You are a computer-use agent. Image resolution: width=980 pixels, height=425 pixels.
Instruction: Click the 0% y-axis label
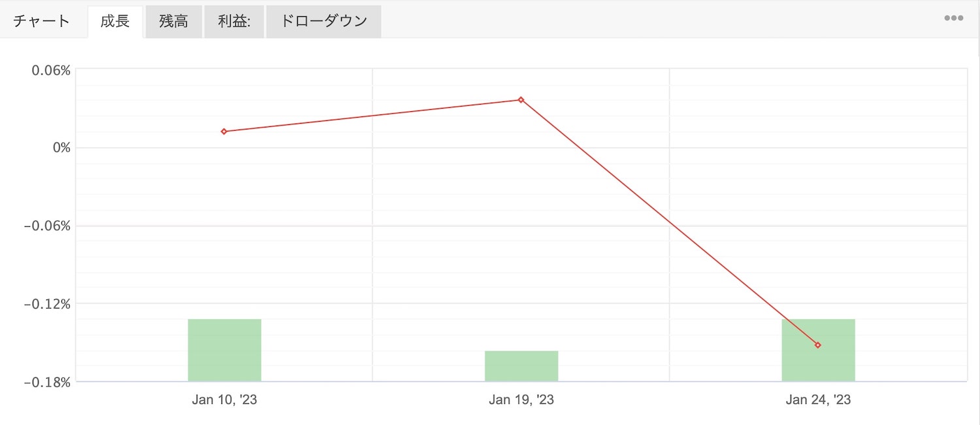point(61,148)
